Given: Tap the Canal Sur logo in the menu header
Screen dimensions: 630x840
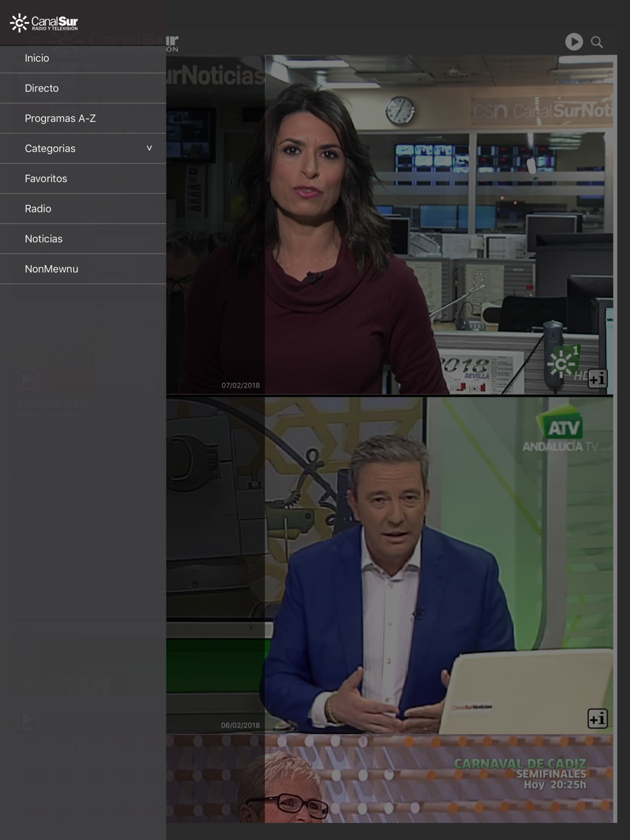Looking at the screenshot, I should click(44, 23).
